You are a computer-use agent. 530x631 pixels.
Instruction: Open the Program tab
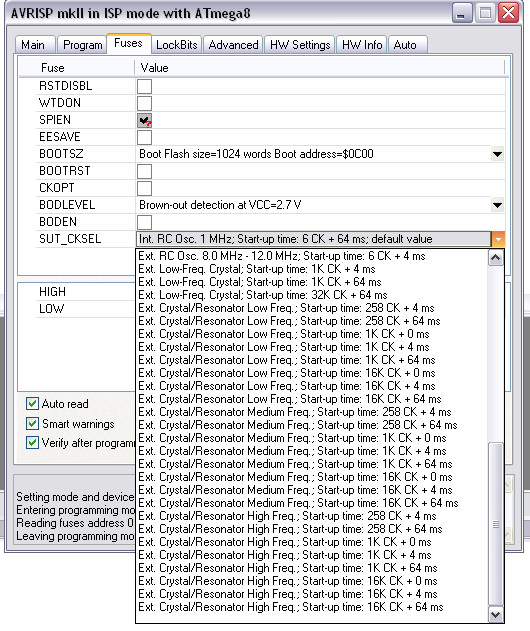click(x=82, y=45)
